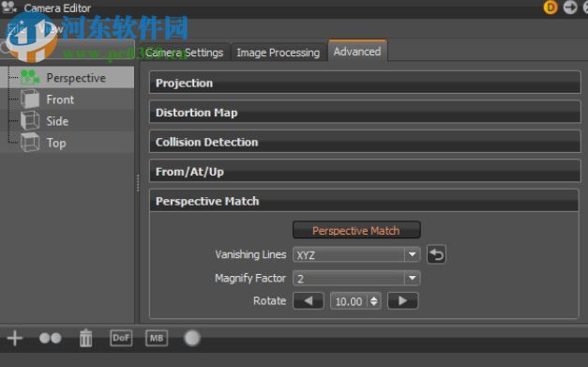This screenshot has height=367, width=588.
Task: Toggle the MB motion blur button
Action: pos(157,338)
